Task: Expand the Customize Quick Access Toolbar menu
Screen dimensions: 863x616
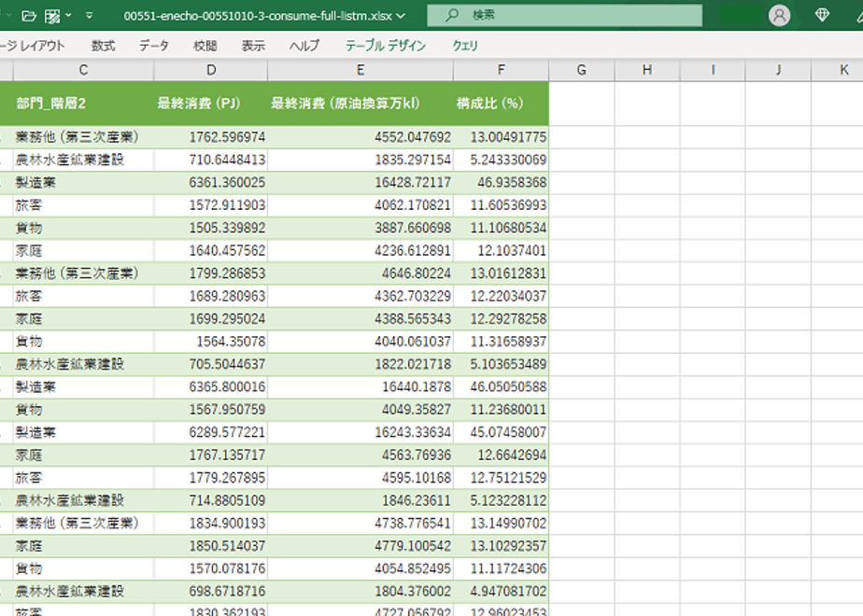Action: [x=89, y=15]
